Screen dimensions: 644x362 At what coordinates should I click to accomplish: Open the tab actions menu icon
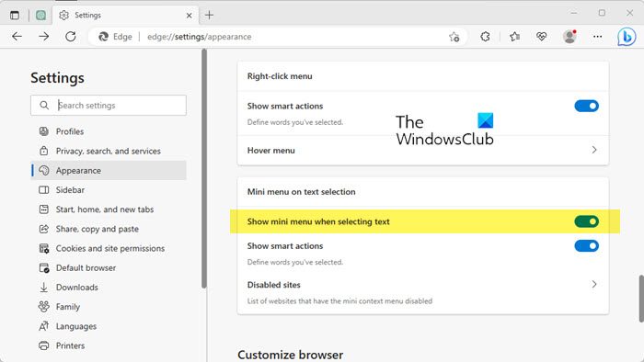[x=15, y=16]
